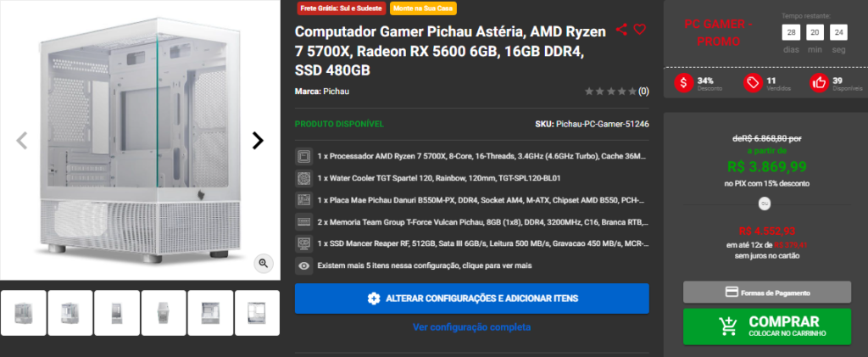Click the product title Computador Gamer Pichau Astéria

click(x=450, y=51)
